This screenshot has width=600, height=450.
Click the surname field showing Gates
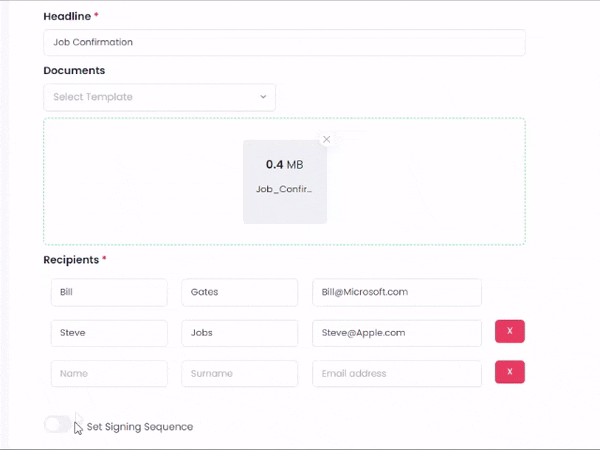[240, 292]
